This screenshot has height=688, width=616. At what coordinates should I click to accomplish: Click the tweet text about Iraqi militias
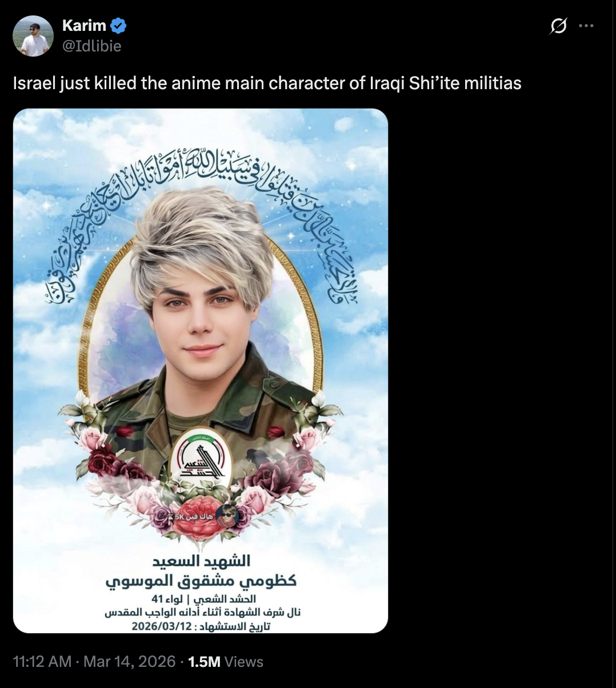click(x=267, y=83)
